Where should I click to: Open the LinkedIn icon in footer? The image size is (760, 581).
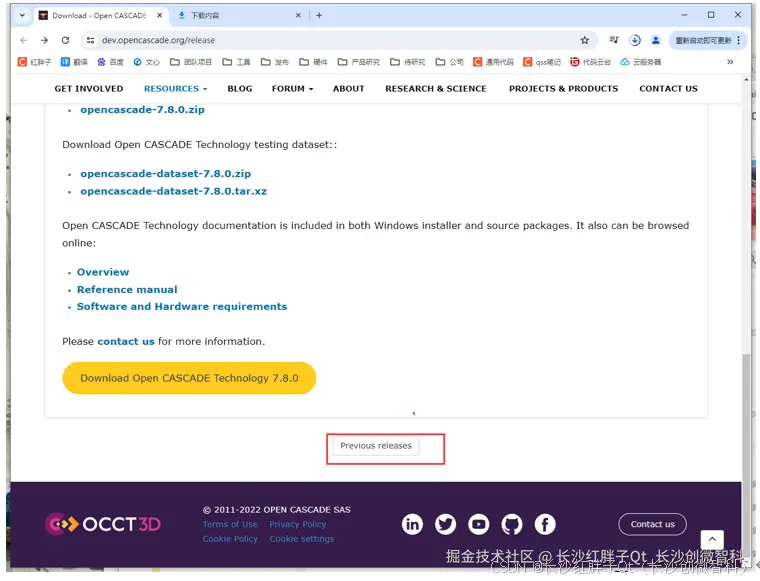point(412,524)
